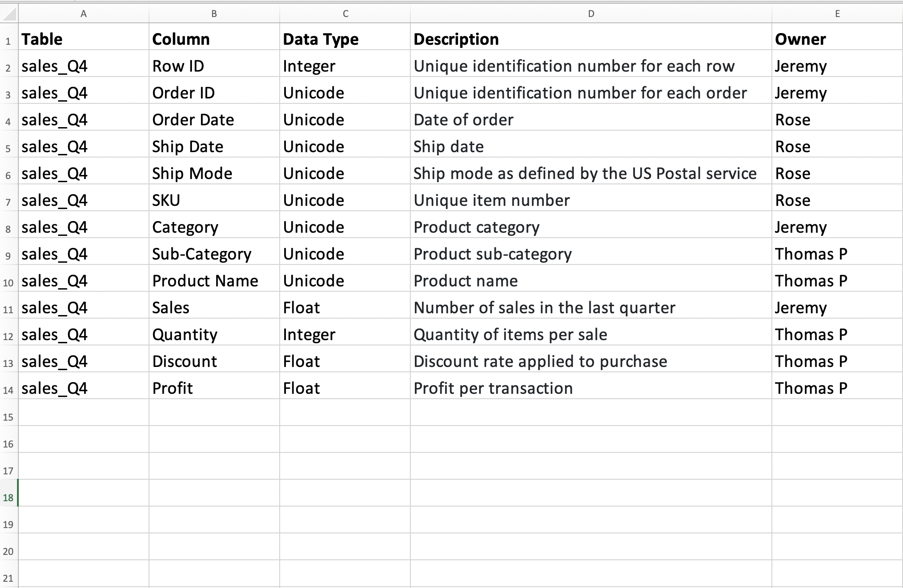Screen dimensions: 903x588
Task: Select empty cell A18
Action: click(83, 493)
